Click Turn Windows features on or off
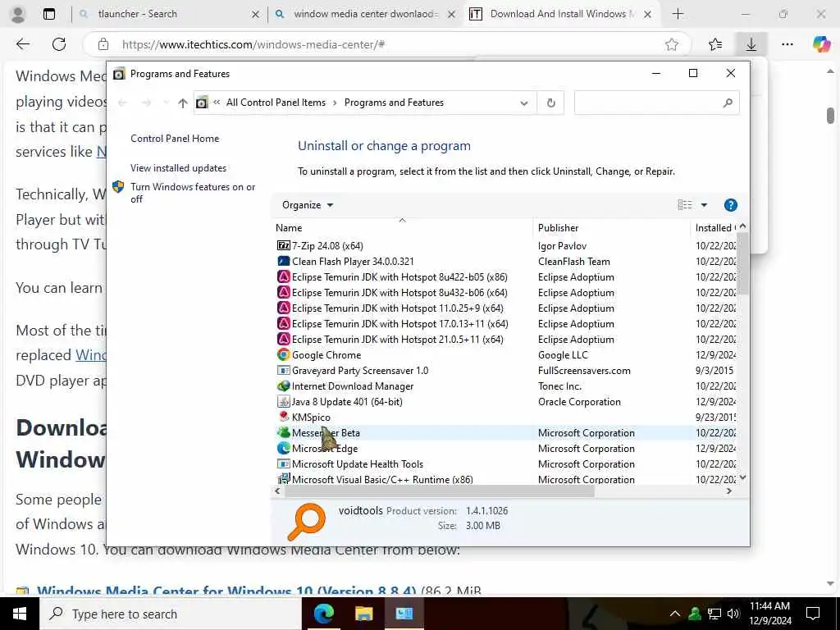 [x=193, y=193]
